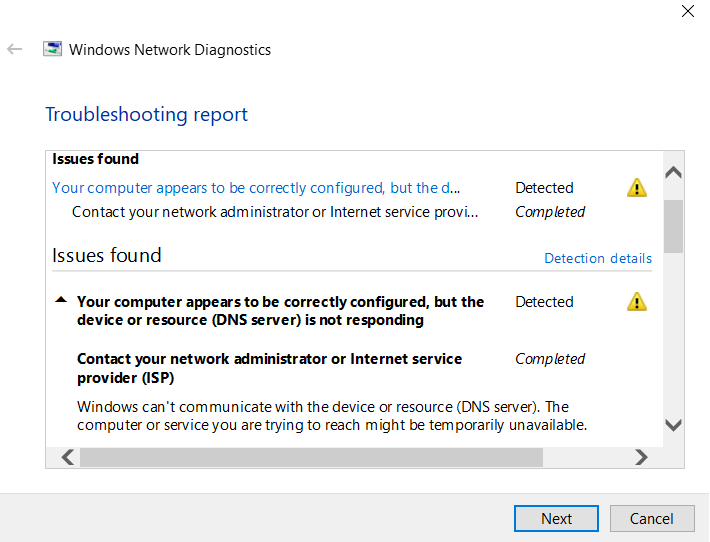Open the blue 'Your computer appears' summary link

pyautogui.click(x=256, y=187)
